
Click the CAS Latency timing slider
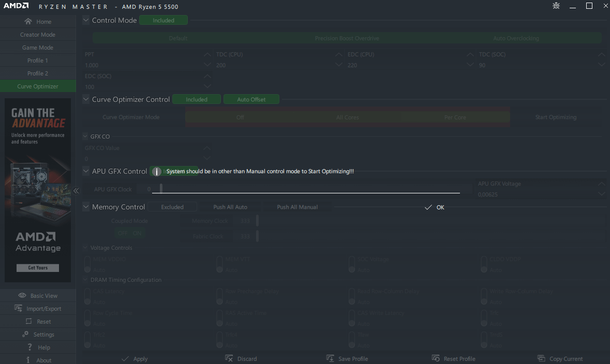pyautogui.click(x=87, y=296)
